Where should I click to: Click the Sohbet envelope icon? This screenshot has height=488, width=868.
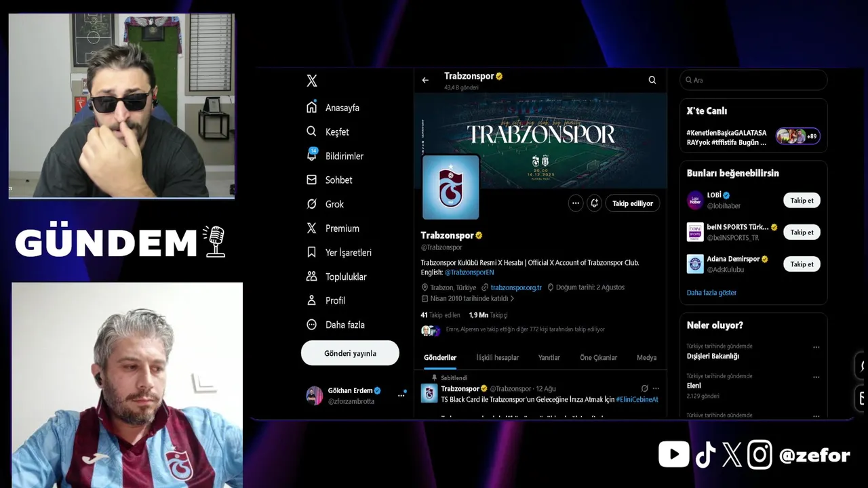point(312,180)
